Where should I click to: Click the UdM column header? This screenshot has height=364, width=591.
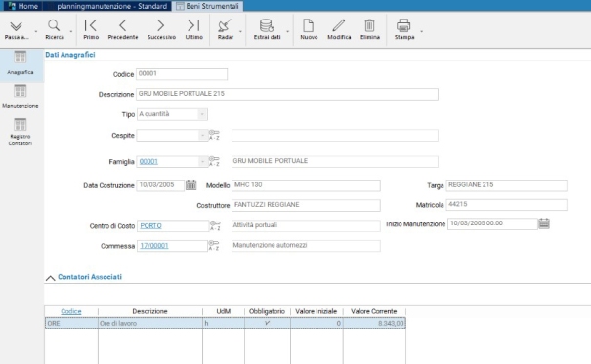[x=224, y=311]
